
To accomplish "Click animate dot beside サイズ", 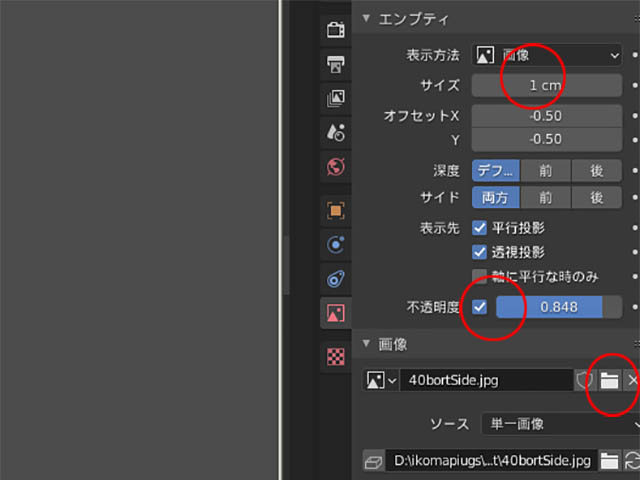I will click(635, 85).
